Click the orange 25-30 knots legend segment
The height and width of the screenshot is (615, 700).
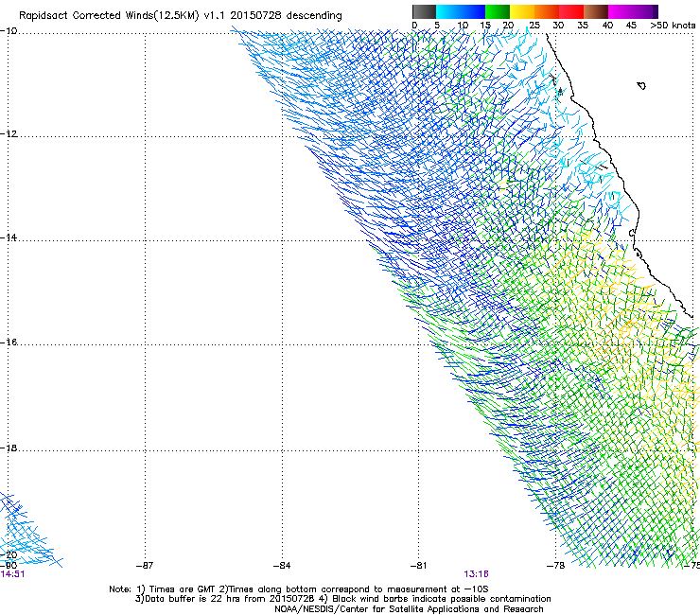(x=547, y=11)
